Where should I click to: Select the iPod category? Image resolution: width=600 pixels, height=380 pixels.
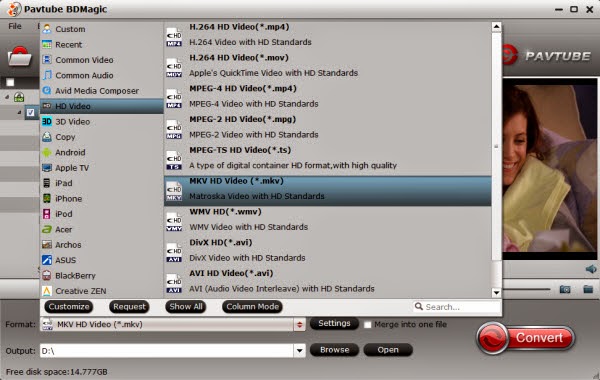tap(101, 214)
